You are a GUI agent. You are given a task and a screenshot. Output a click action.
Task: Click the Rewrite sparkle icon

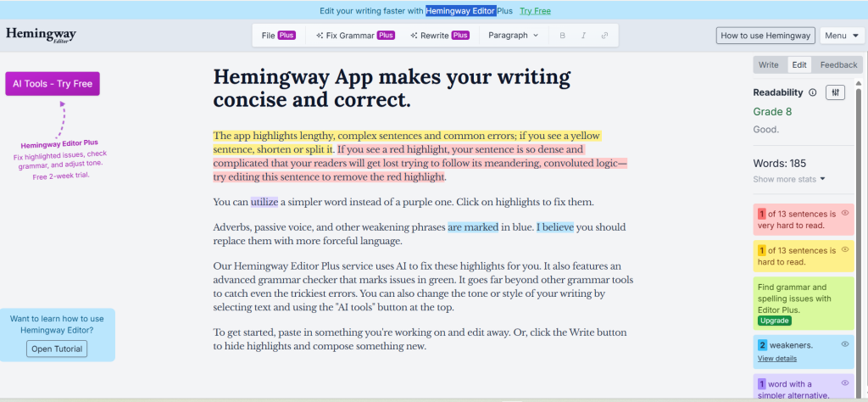[414, 36]
